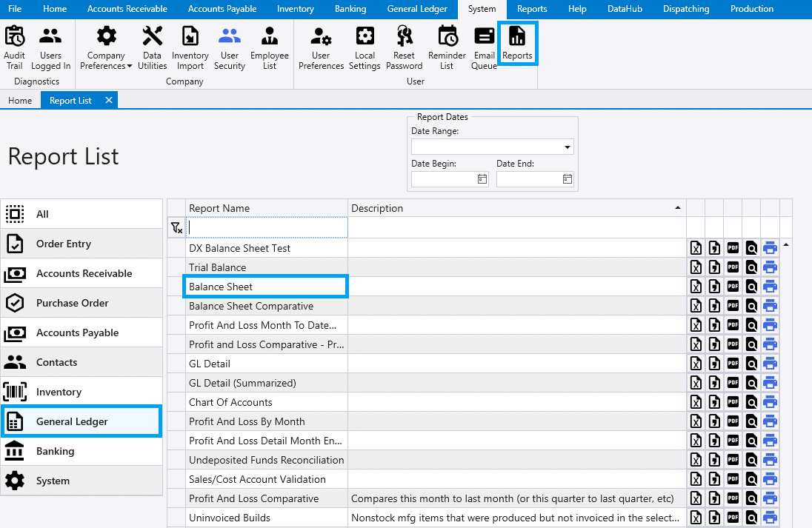Viewport: 812px width, 528px height.
Task: Preview the GL Detail (Summarized) report
Action: point(751,383)
